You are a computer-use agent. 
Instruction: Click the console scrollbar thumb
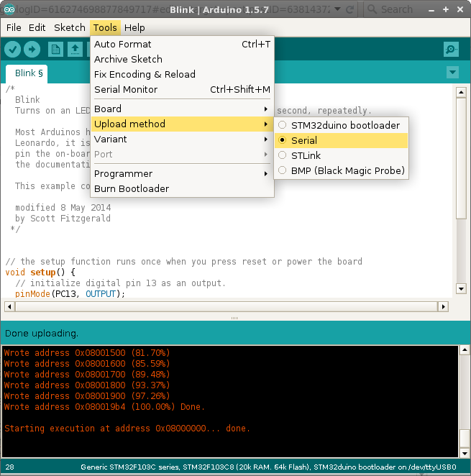(465, 439)
